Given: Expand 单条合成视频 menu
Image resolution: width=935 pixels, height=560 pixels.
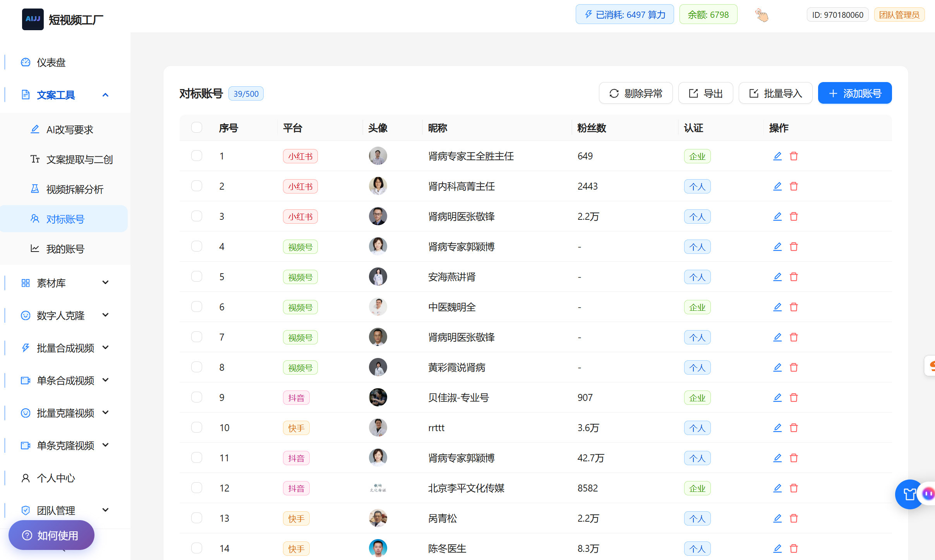Looking at the screenshot, I should [x=65, y=380].
